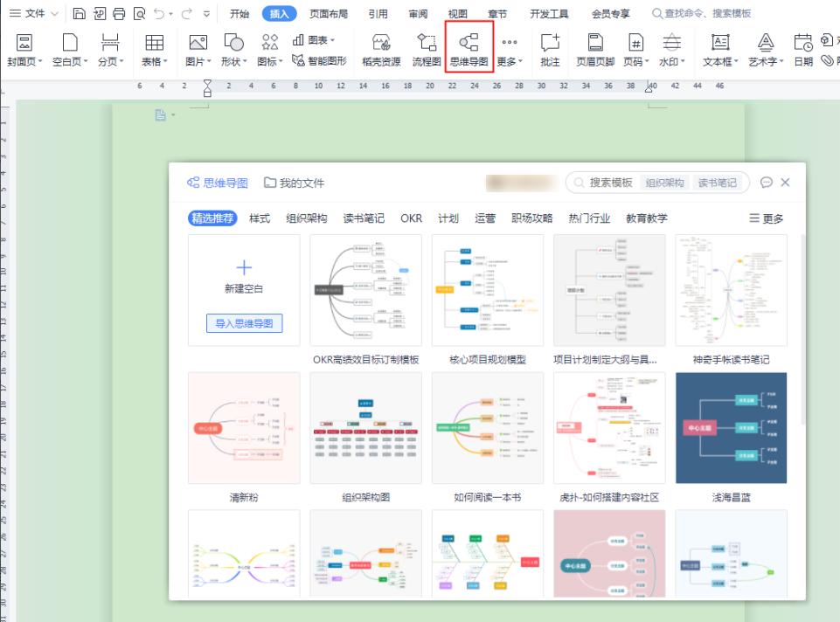Insert a table with the 表格 icon
This screenshot has height=622, width=840.
coord(154,50)
